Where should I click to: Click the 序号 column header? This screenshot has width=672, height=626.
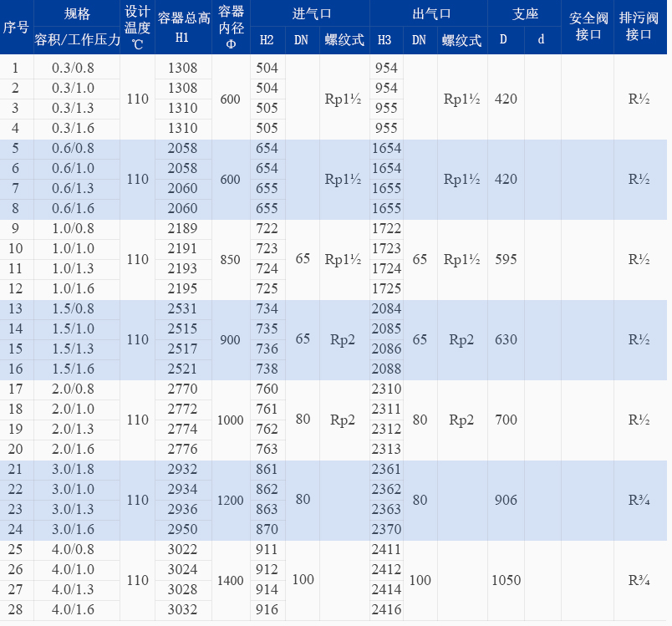(x=16, y=28)
